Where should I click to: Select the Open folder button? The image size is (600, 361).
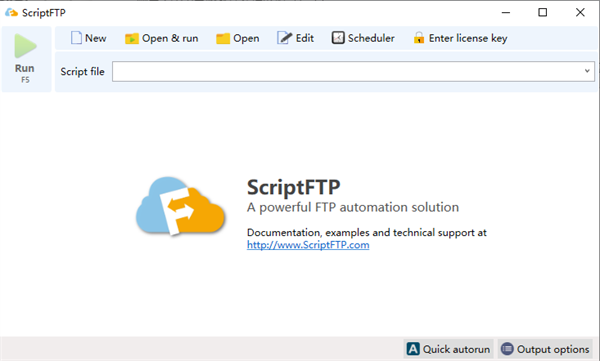[x=238, y=38]
